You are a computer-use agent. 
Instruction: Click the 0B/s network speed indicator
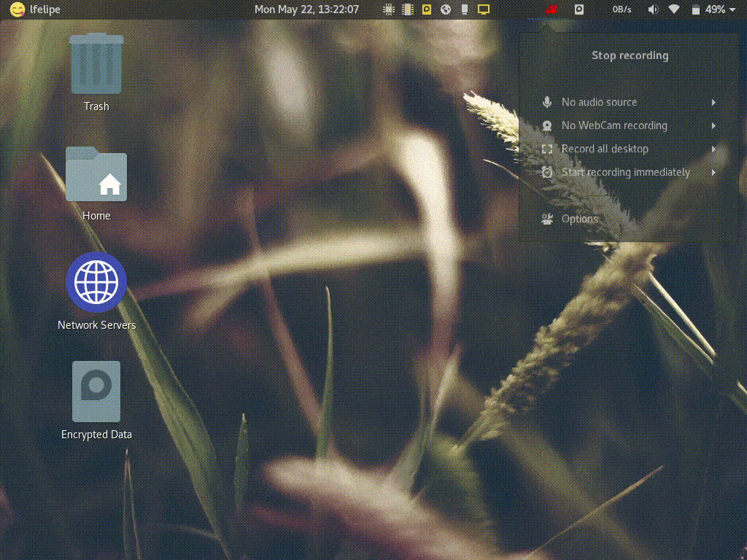click(622, 9)
